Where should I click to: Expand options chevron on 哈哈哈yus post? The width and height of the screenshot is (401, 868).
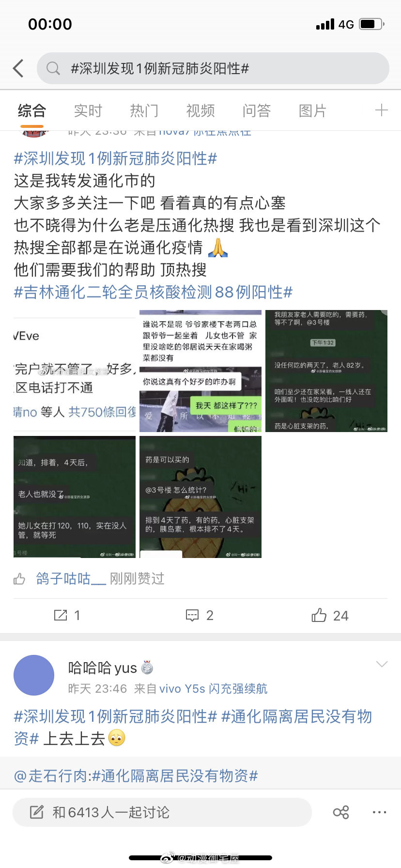pos(382,664)
